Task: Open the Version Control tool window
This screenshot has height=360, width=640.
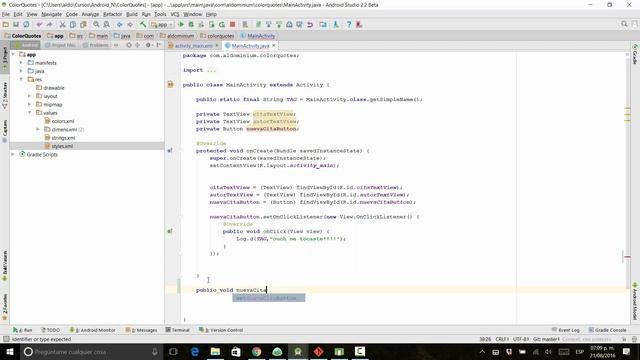Action: click(221, 330)
